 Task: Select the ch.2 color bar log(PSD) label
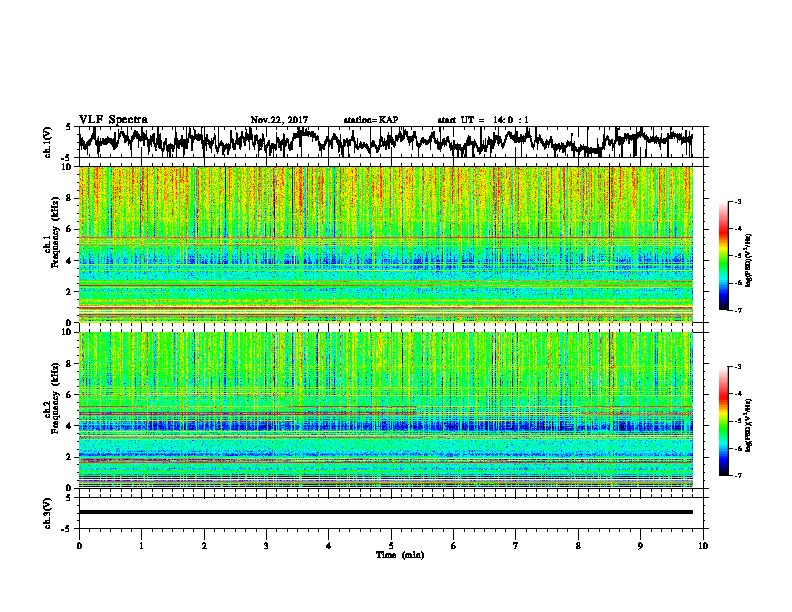click(x=749, y=425)
